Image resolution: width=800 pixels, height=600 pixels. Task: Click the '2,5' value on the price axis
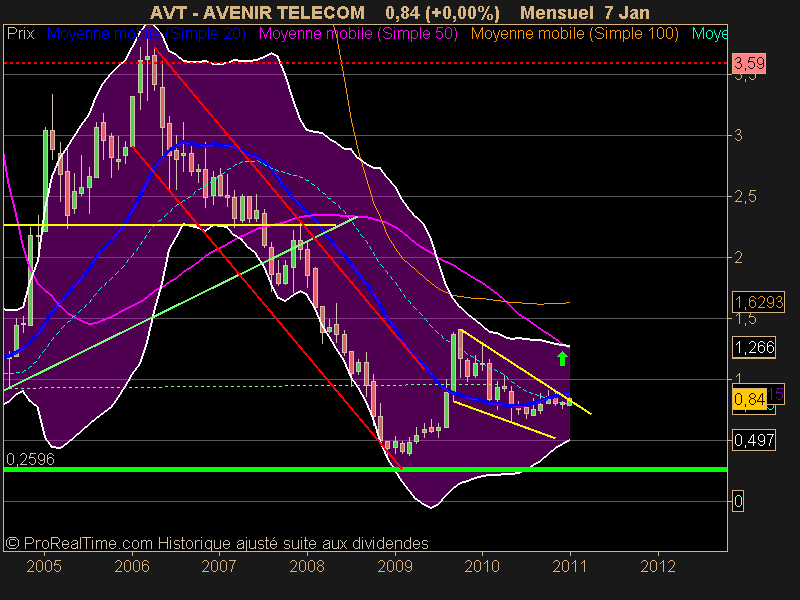pyautogui.click(x=745, y=196)
